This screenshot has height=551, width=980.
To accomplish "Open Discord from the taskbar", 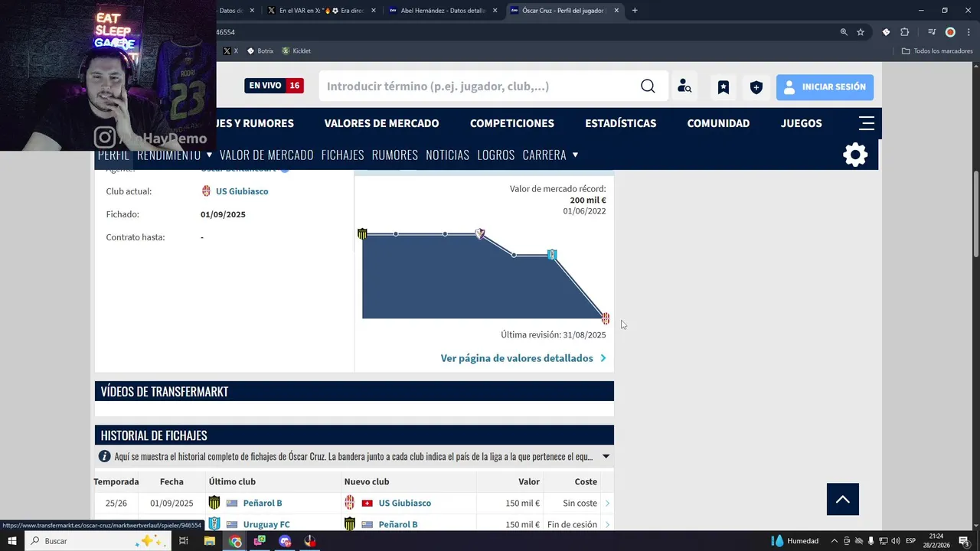I will tap(286, 541).
